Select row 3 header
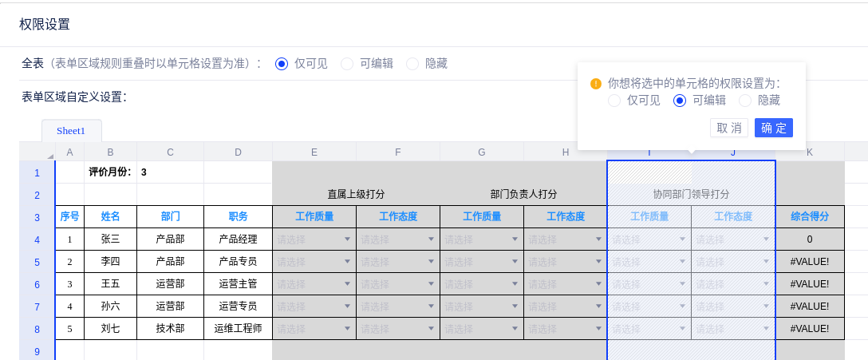This screenshot has width=868, height=360. point(37,216)
